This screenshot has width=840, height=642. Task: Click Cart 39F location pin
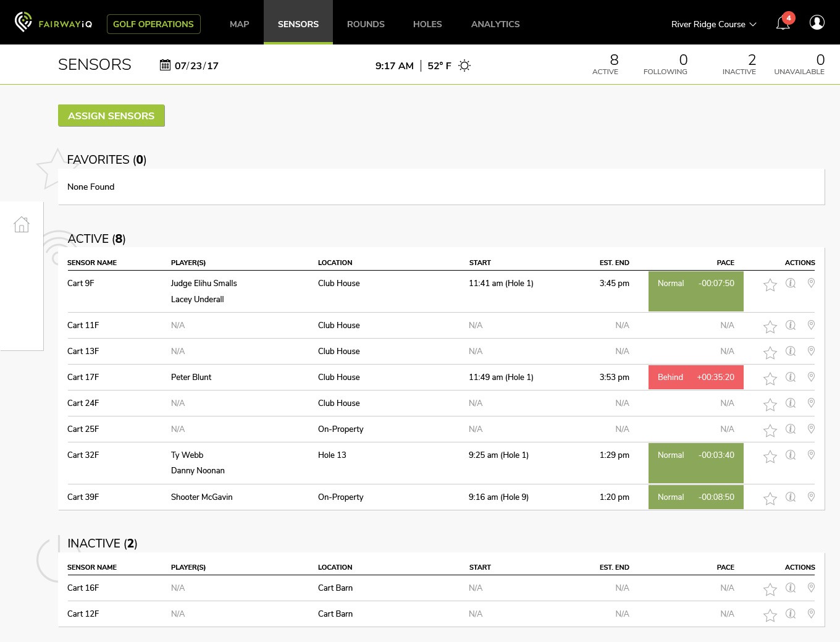(811, 497)
